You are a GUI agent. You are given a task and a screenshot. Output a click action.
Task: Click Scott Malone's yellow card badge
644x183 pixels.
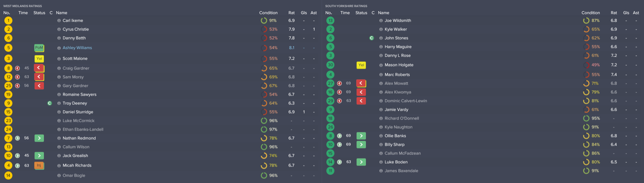(x=39, y=58)
